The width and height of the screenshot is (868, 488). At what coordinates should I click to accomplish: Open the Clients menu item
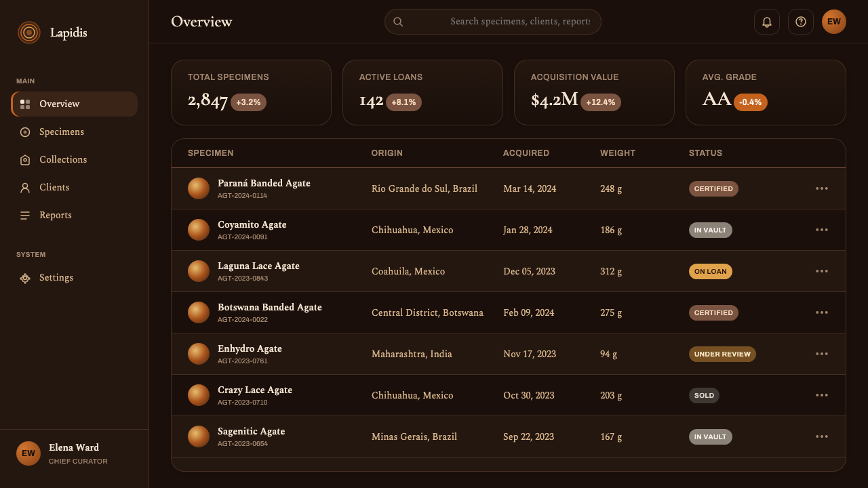[x=75, y=188]
